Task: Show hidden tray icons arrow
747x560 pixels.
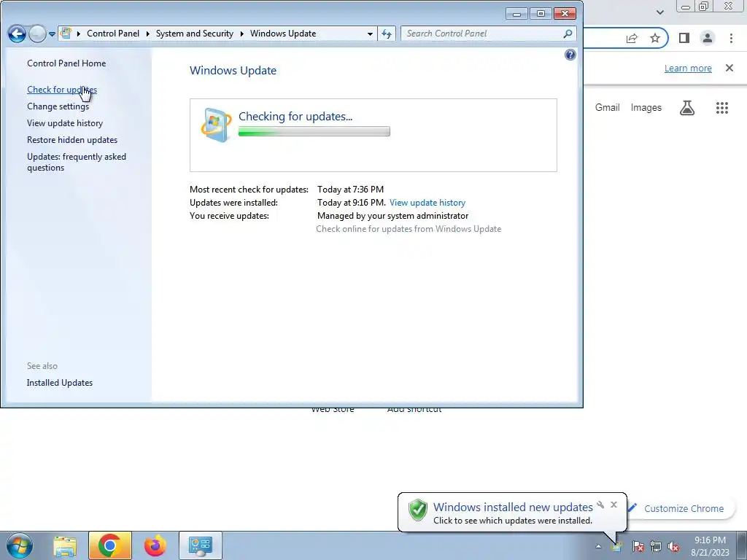Action: pos(598,546)
